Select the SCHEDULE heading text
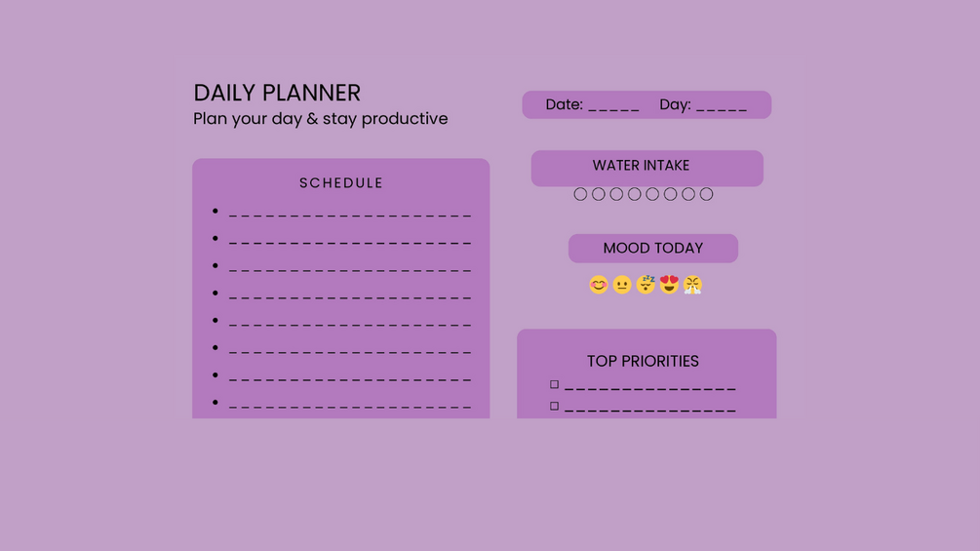980x551 pixels. [x=341, y=183]
